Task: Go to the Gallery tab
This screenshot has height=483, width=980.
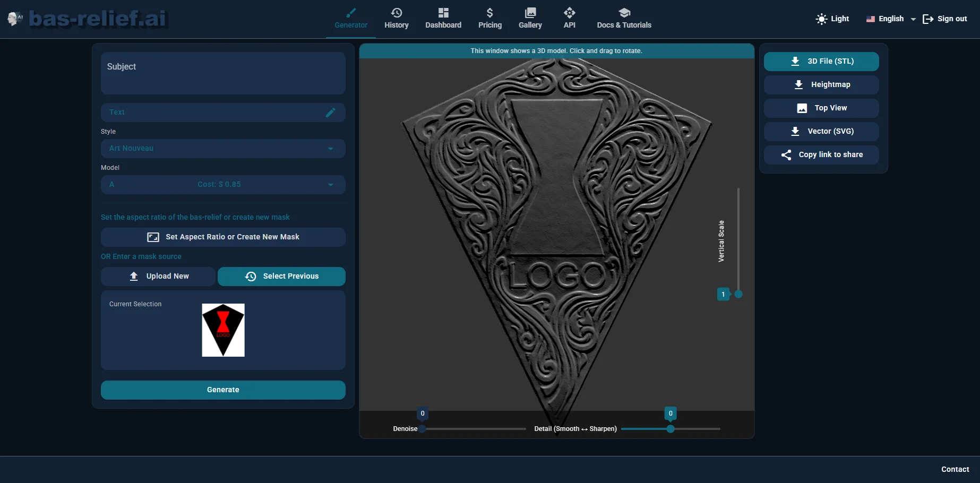Action: (x=530, y=19)
